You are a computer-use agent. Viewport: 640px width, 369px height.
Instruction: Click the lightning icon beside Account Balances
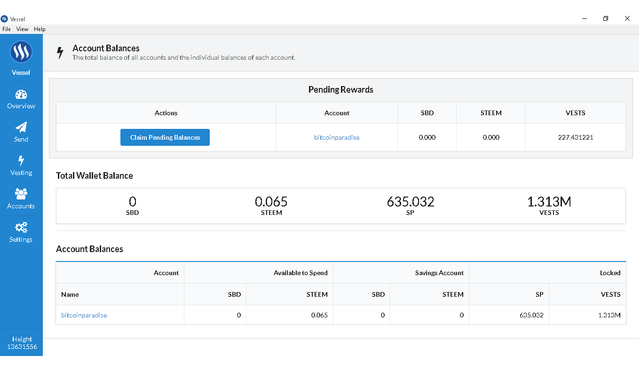tap(60, 52)
